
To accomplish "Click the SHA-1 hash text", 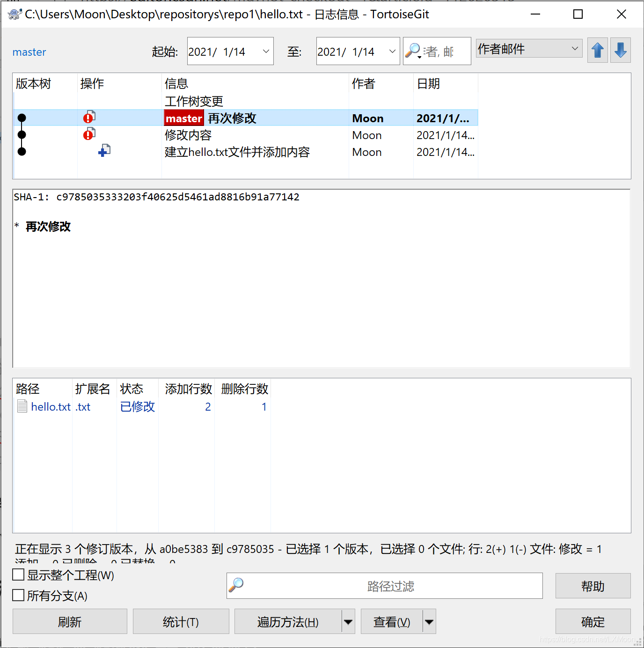I will click(x=178, y=197).
